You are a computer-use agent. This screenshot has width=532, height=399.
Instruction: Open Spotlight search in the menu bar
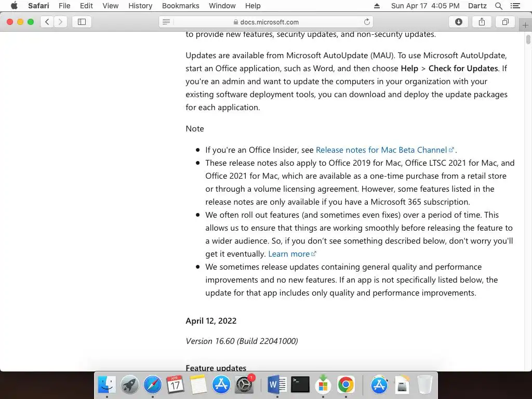click(x=498, y=6)
